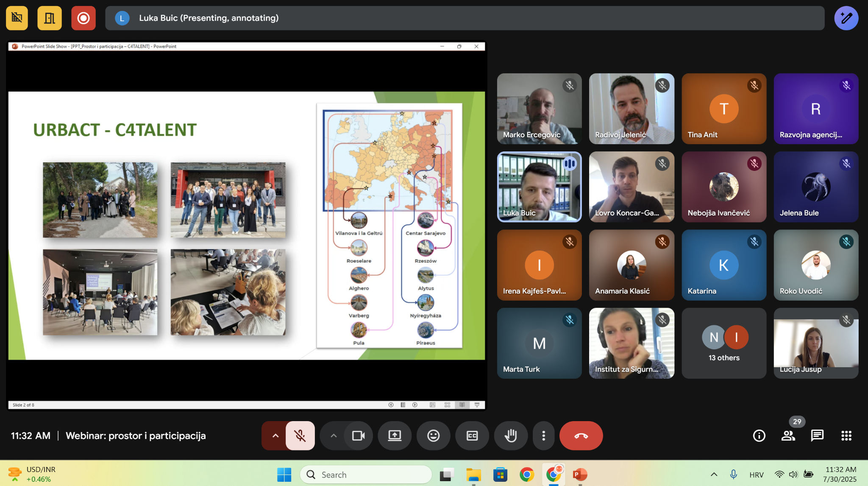Show the participants list
868x486 pixels.
click(788, 436)
